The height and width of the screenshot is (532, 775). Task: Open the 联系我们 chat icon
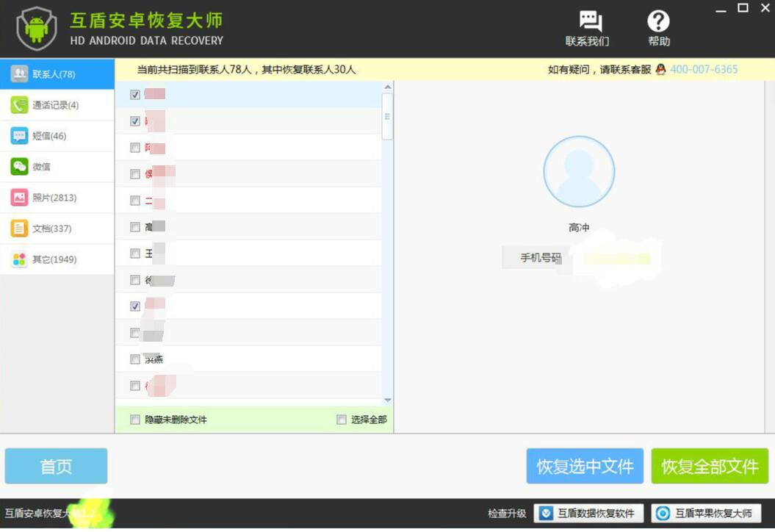click(x=590, y=22)
